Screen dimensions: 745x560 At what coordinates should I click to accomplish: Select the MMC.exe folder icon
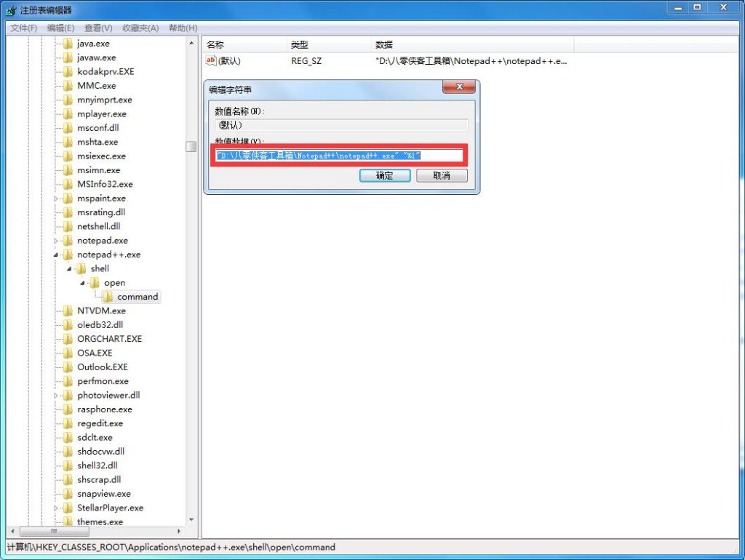click(68, 86)
